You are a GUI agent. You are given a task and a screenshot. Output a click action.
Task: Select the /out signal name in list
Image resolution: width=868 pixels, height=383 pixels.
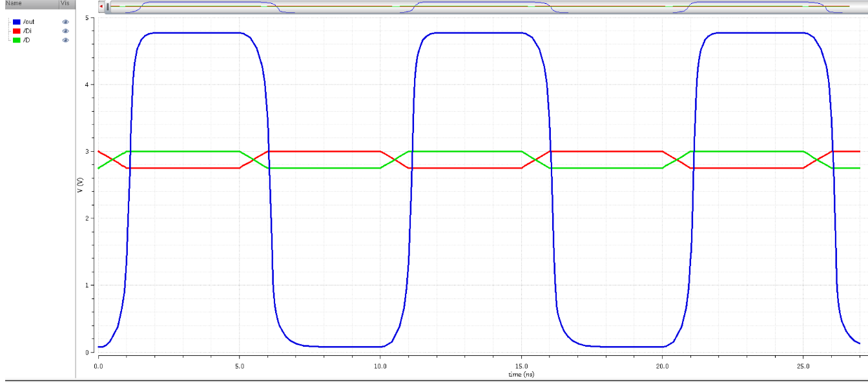point(28,22)
